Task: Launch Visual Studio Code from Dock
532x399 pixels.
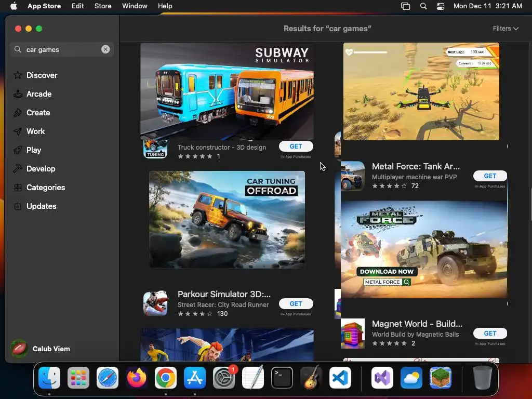Action: [340, 378]
